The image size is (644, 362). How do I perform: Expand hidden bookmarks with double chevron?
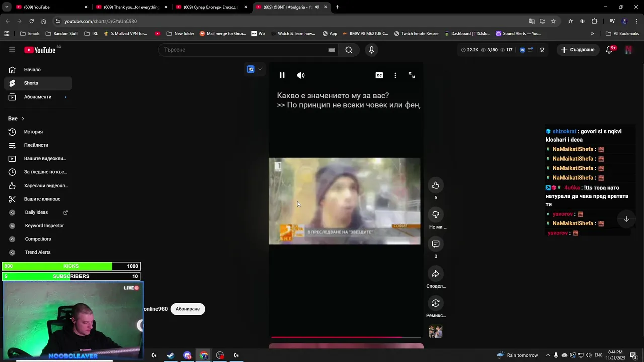(592, 34)
